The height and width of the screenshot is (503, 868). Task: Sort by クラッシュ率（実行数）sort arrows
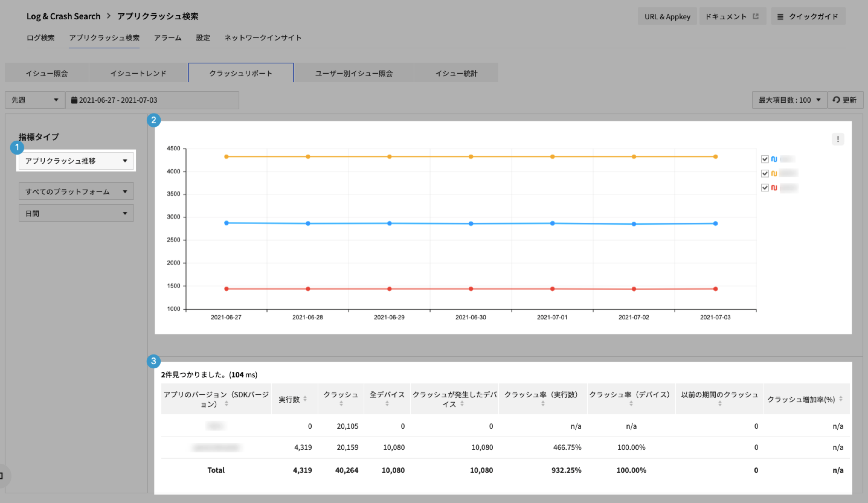click(543, 403)
